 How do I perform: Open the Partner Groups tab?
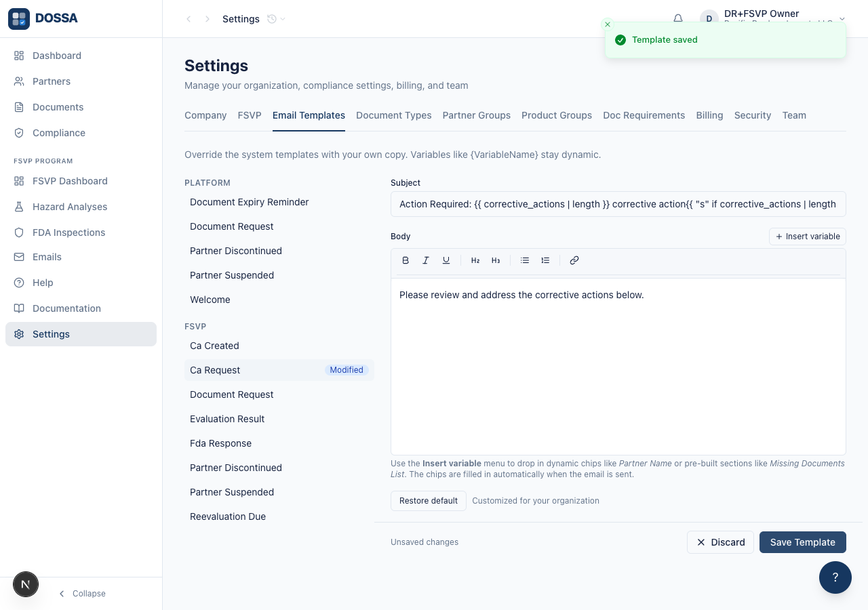(477, 115)
